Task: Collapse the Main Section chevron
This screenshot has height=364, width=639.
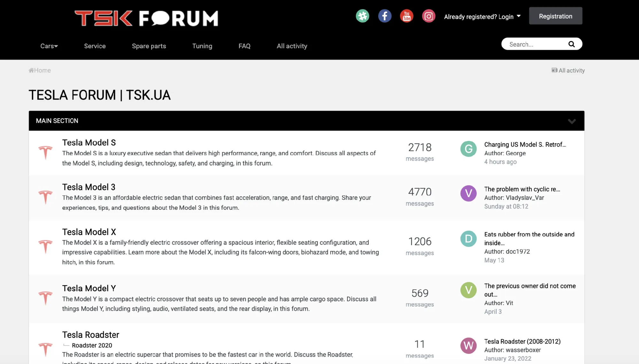Action: point(572,121)
